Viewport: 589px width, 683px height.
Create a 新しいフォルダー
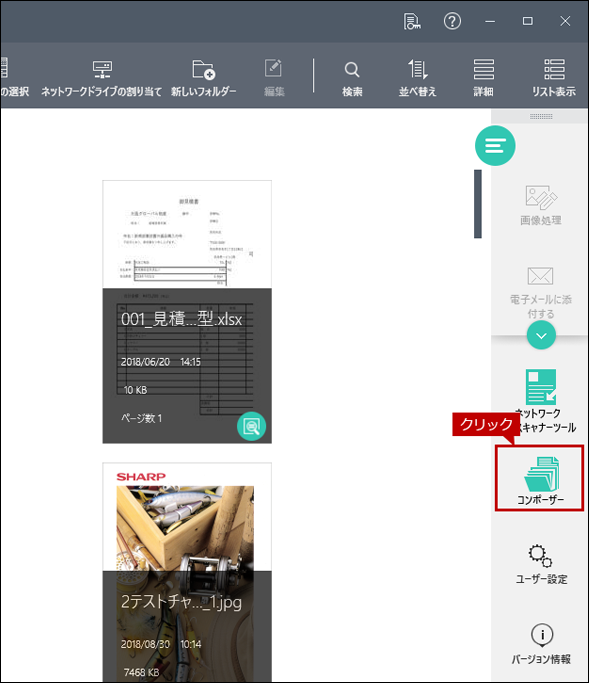point(203,78)
